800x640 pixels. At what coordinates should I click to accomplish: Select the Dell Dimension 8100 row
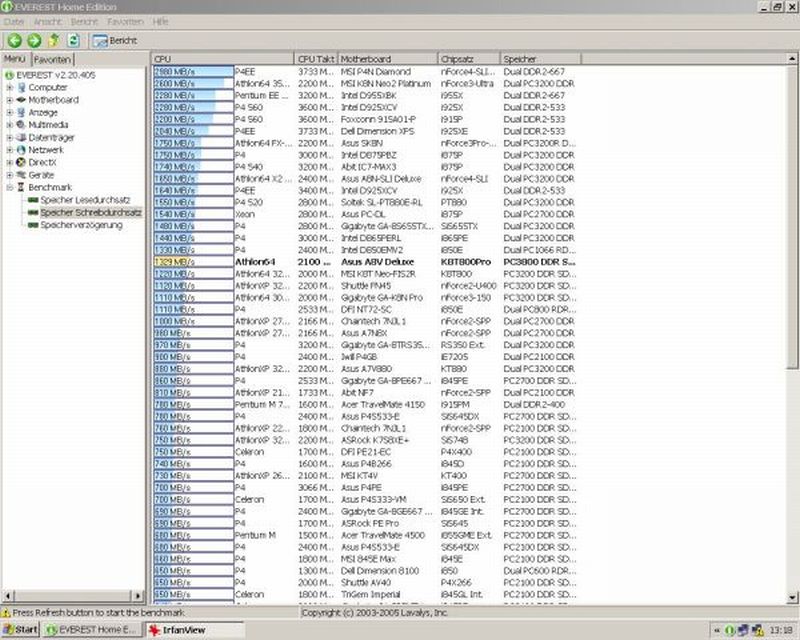365,571
